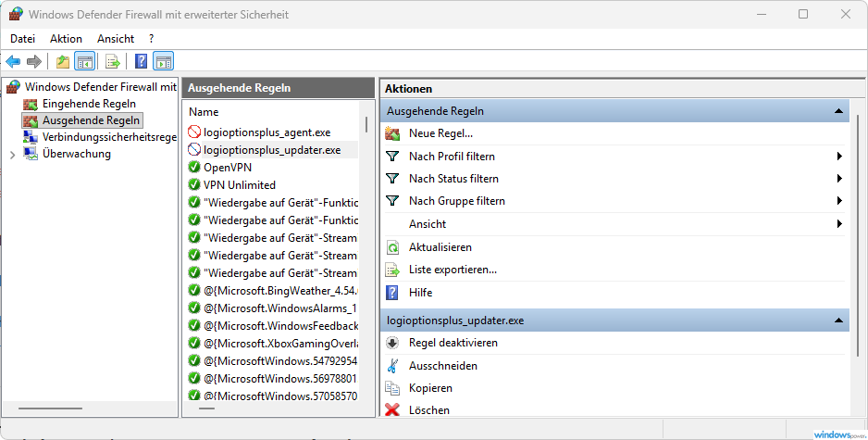Select Verbindungssicherheitsregeln in the tree

(x=109, y=137)
